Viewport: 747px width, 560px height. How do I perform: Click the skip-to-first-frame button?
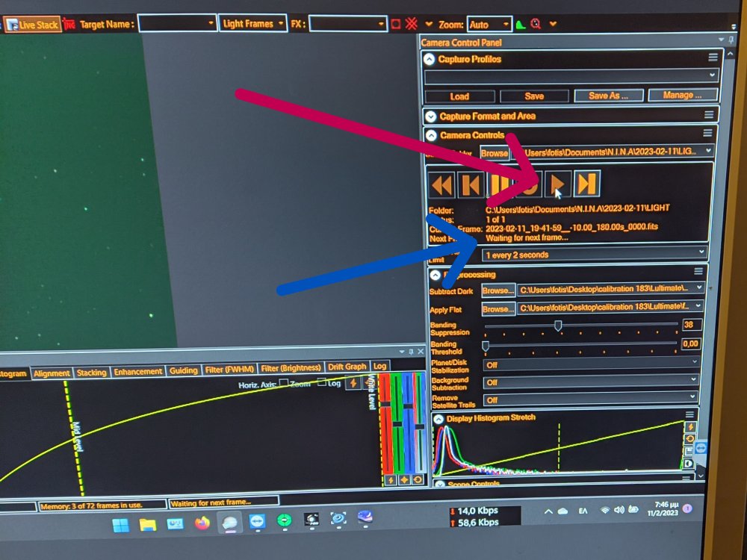click(x=470, y=184)
